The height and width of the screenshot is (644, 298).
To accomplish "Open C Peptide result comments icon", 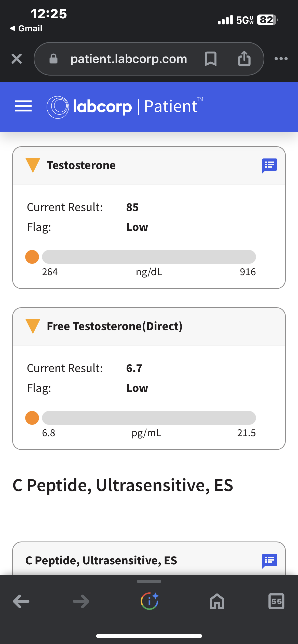I will [x=269, y=561].
